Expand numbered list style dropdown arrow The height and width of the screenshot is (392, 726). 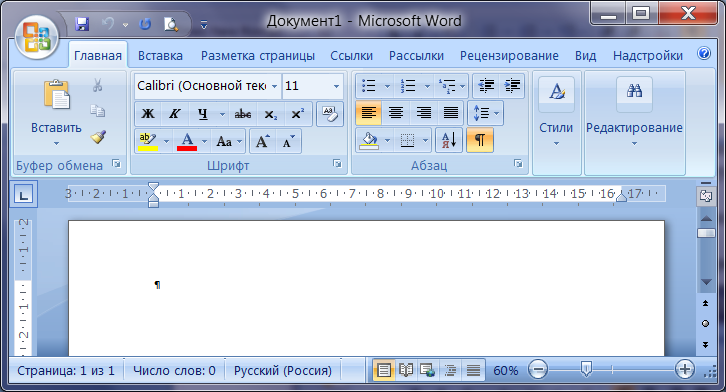pos(427,86)
